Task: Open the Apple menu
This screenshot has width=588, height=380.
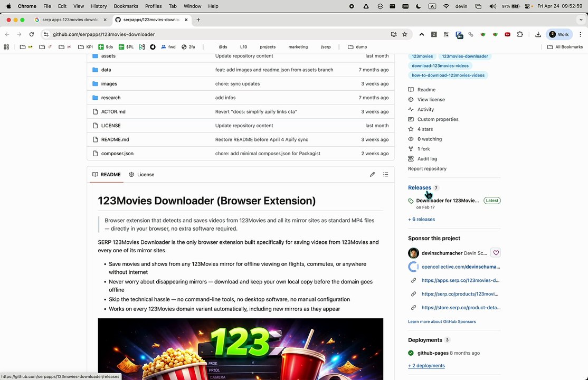Action: [x=8, y=6]
